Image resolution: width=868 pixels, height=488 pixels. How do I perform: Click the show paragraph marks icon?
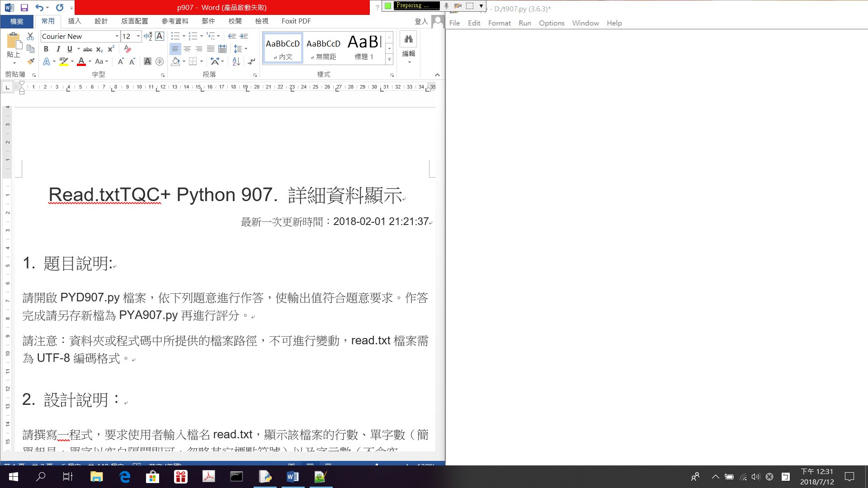tap(252, 61)
